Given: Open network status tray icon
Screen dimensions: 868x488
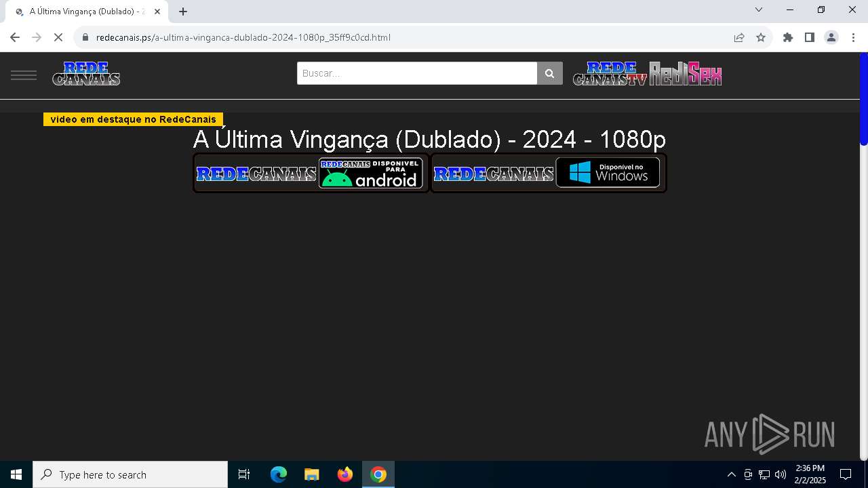Looking at the screenshot, I should tap(764, 474).
